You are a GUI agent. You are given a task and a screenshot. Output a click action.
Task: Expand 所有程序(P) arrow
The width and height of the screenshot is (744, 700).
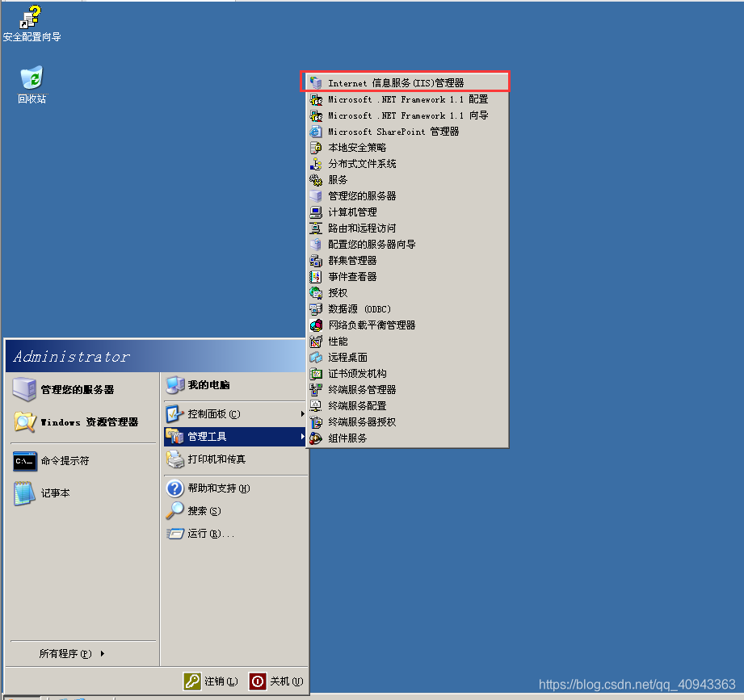[103, 653]
